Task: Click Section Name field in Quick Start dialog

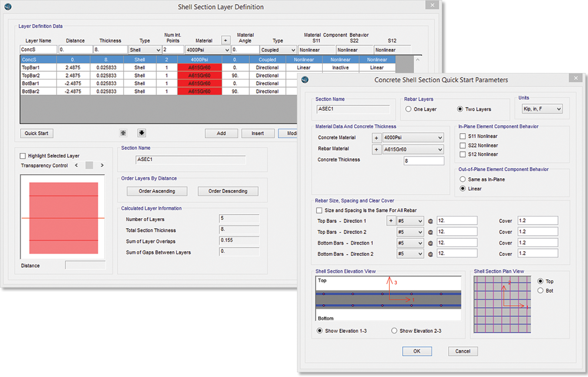Action: tap(353, 109)
